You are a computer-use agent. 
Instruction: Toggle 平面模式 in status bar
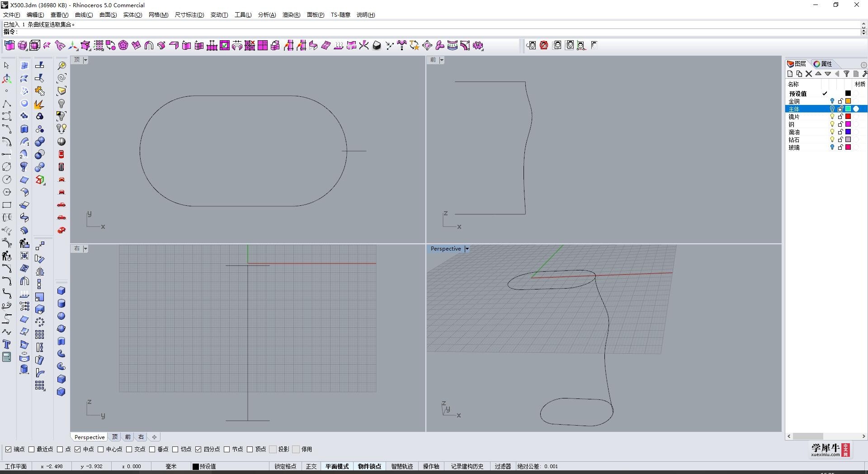pos(337,466)
